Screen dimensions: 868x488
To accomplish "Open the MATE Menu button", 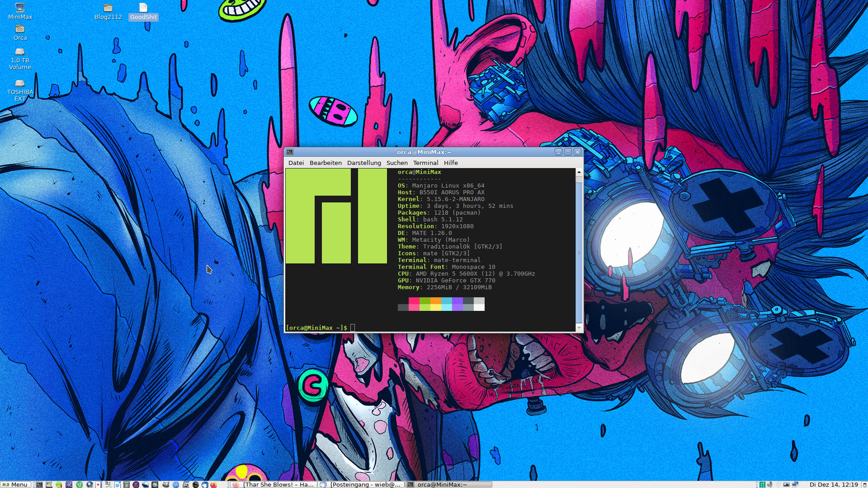I will click(x=15, y=484).
